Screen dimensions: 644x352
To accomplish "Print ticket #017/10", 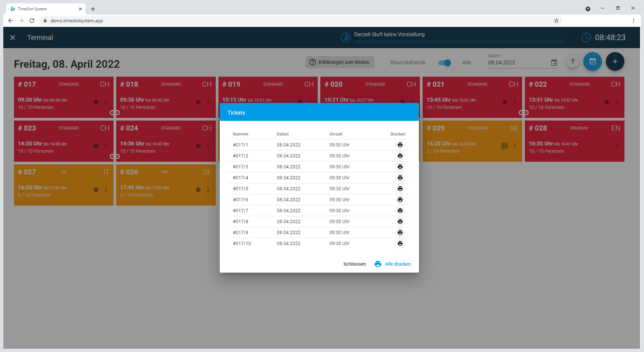I will point(400,243).
